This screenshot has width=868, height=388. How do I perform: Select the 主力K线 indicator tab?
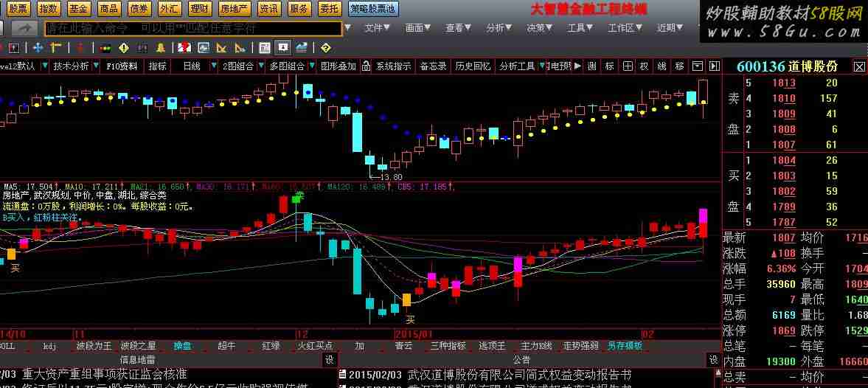[x=538, y=346]
